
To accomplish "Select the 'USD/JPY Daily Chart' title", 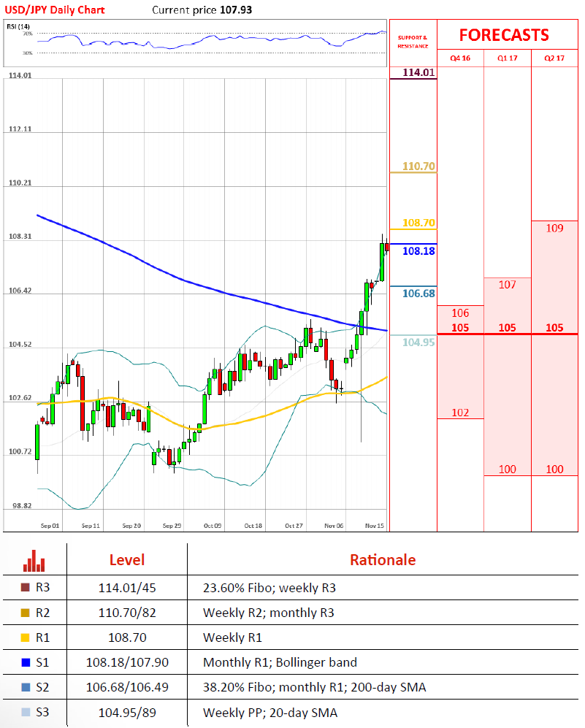I will coord(55,9).
